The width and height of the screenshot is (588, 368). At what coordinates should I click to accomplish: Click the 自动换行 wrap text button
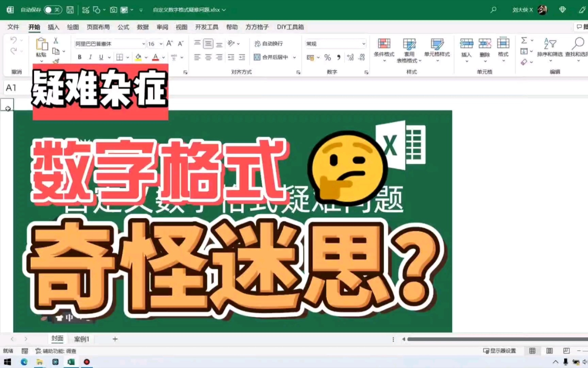tap(269, 44)
